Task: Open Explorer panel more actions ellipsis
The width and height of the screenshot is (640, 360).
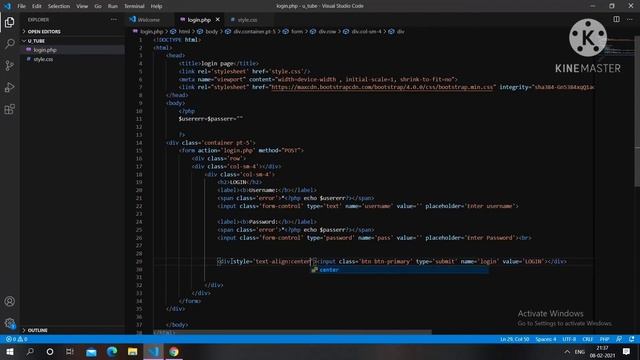Action: pos(113,20)
